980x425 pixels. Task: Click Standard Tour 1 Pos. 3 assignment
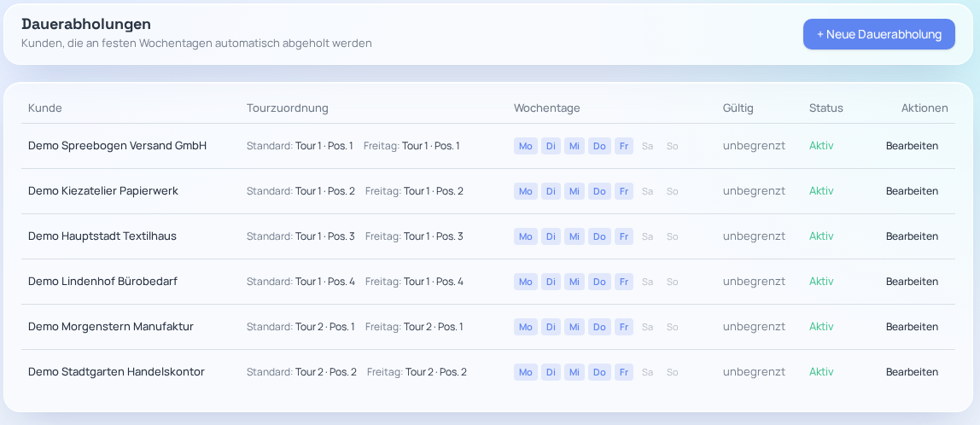click(x=300, y=236)
